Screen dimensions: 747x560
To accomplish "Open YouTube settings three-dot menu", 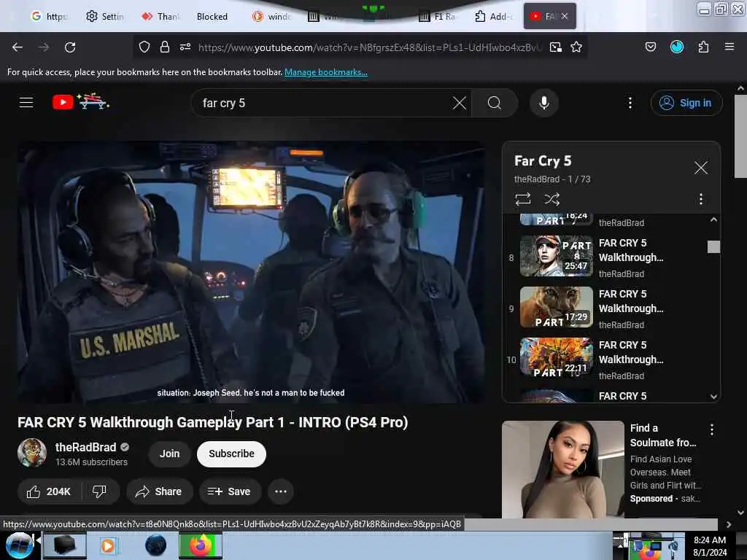I will tap(630, 103).
